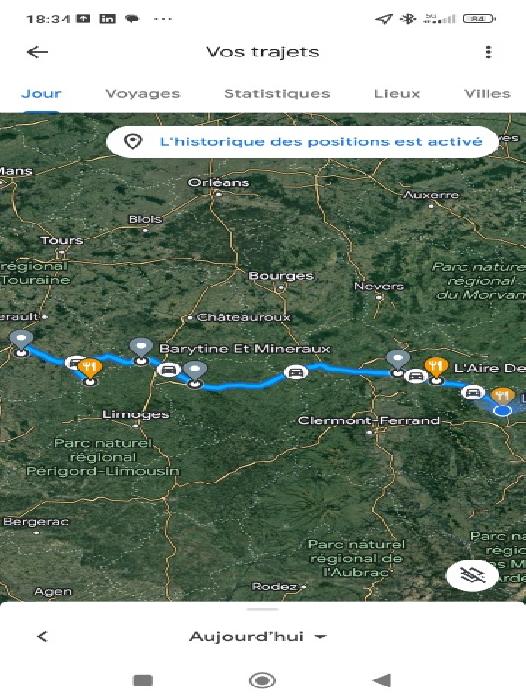This screenshot has height=700, width=526.
Task: Switch to the Voyages tab
Action: [143, 94]
